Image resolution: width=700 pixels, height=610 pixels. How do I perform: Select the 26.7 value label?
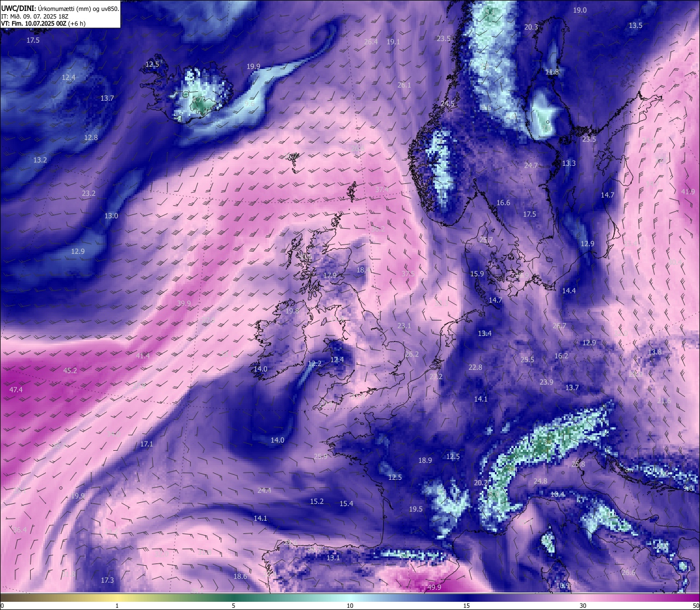point(559,326)
